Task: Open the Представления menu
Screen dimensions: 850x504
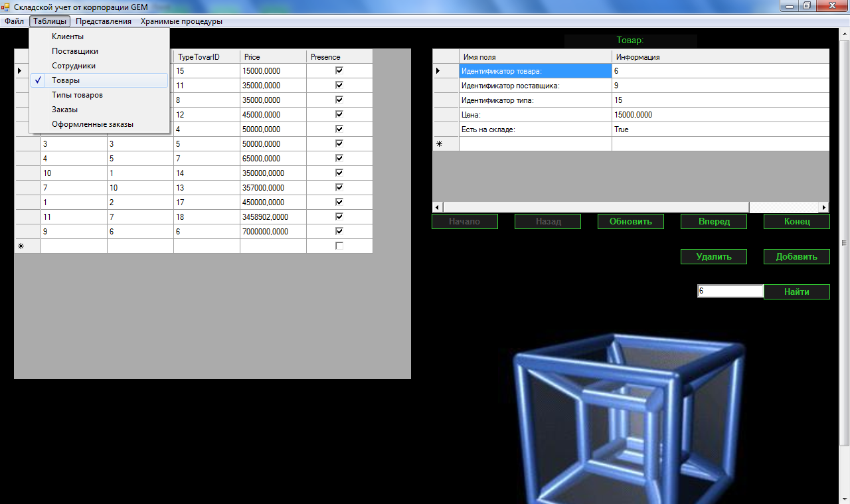Action: tap(104, 21)
